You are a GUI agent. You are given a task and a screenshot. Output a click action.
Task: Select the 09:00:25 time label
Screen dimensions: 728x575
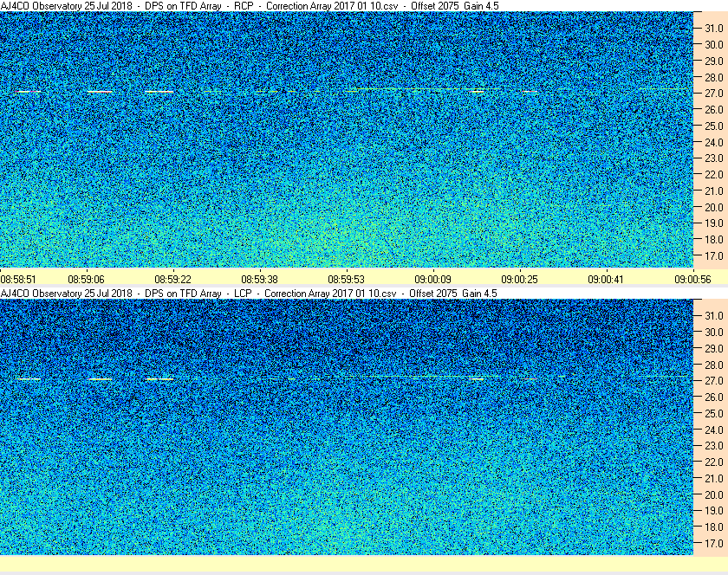[x=519, y=280]
